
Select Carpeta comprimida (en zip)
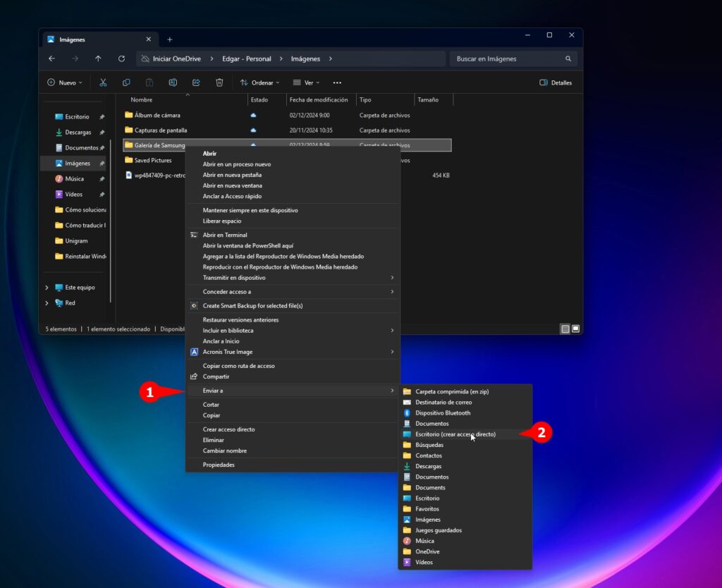(465, 391)
